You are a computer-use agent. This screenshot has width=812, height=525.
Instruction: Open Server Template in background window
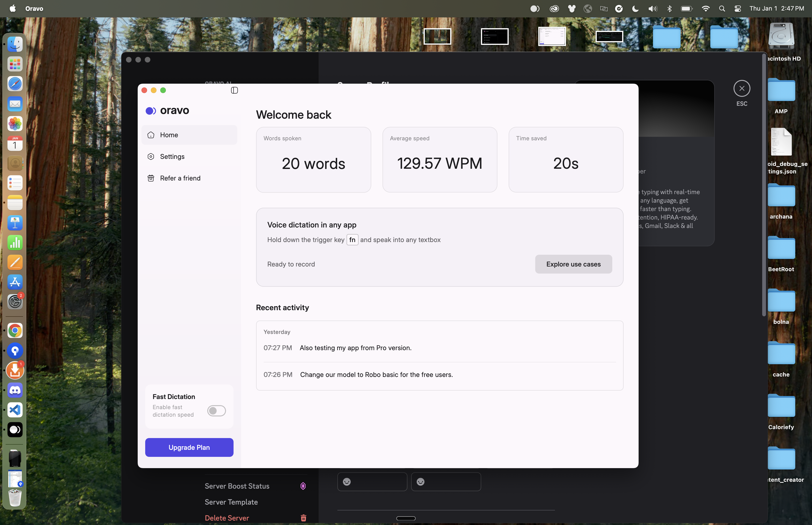pyautogui.click(x=231, y=502)
